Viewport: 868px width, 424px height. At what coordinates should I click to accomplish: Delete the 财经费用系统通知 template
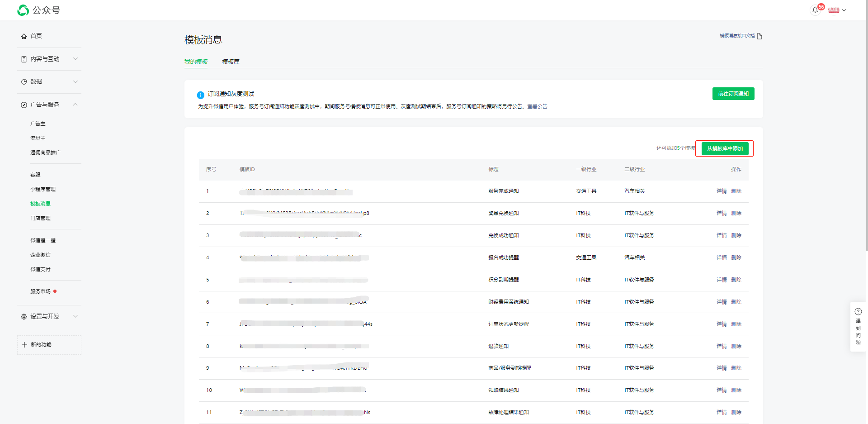[x=736, y=302]
